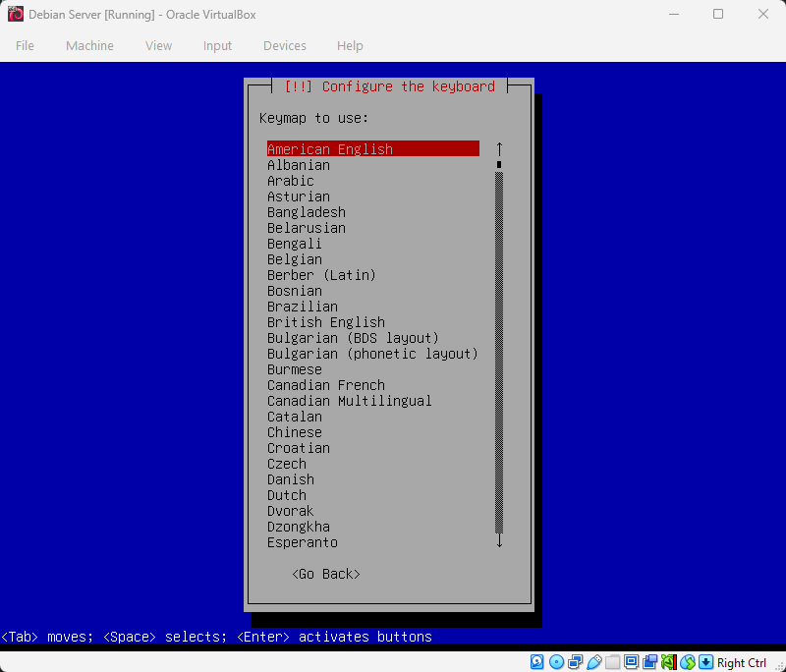Image resolution: width=786 pixels, height=672 pixels.
Task: Select the Dvorak keymap option
Action: 291,511
